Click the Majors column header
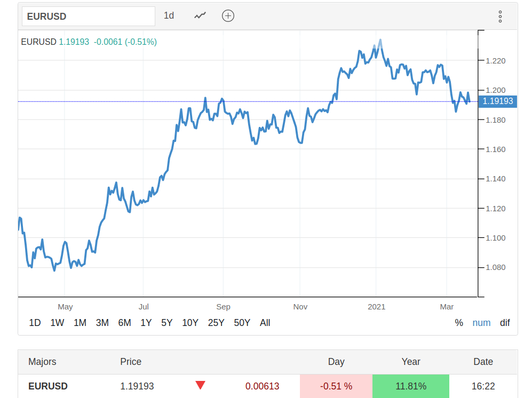This screenshot has width=532, height=398. (42, 362)
